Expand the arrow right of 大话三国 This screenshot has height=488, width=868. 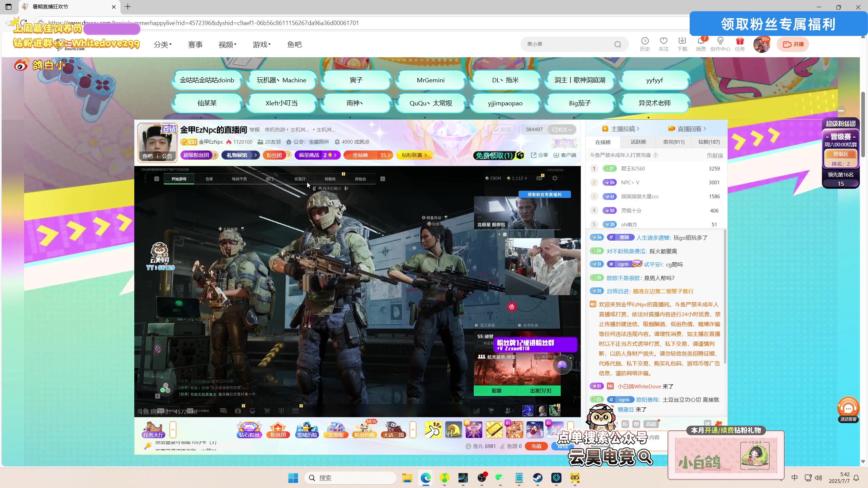coord(413,430)
